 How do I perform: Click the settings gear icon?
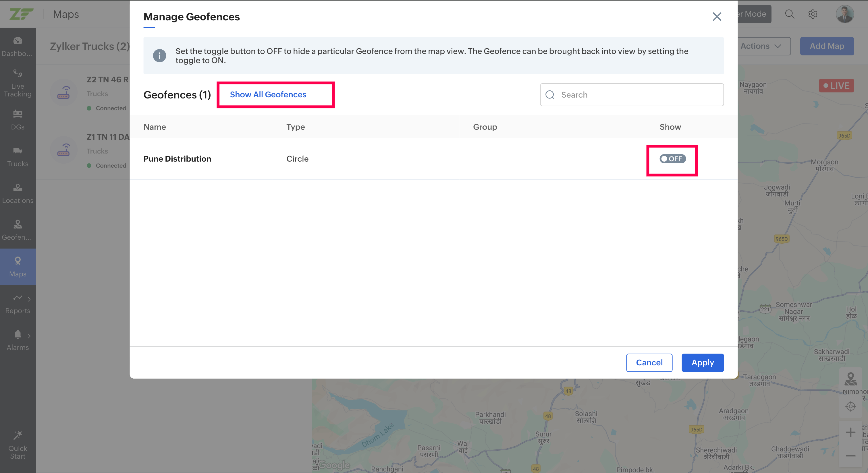pos(813,14)
